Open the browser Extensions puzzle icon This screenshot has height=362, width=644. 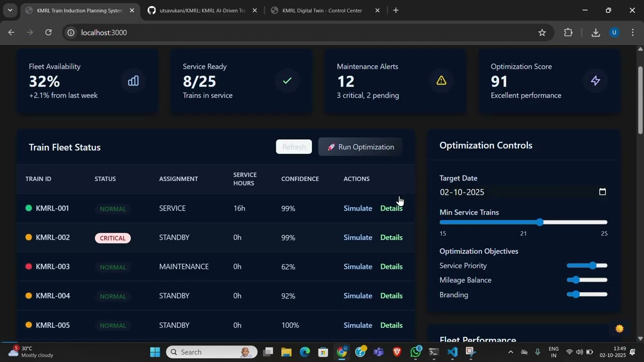click(568, 33)
